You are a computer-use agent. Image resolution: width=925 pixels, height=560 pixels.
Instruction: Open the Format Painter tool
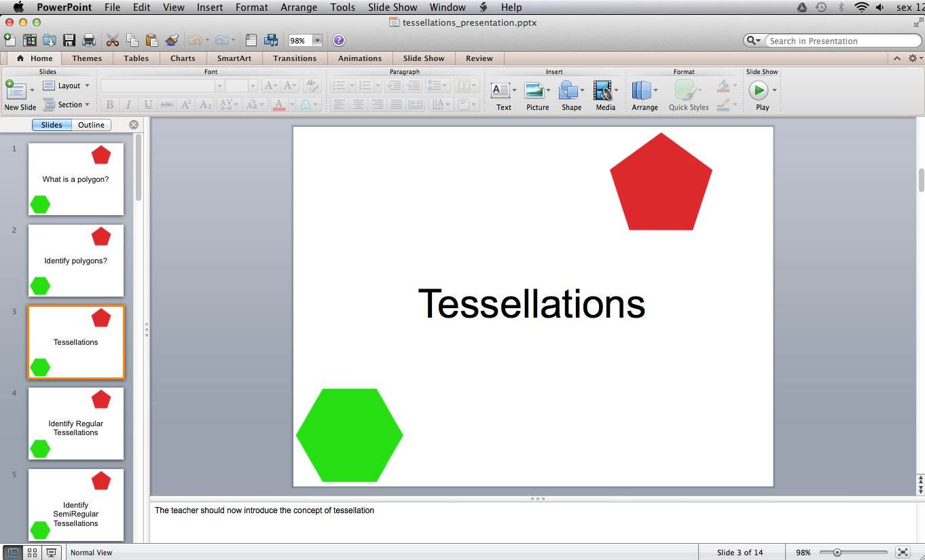tap(172, 40)
